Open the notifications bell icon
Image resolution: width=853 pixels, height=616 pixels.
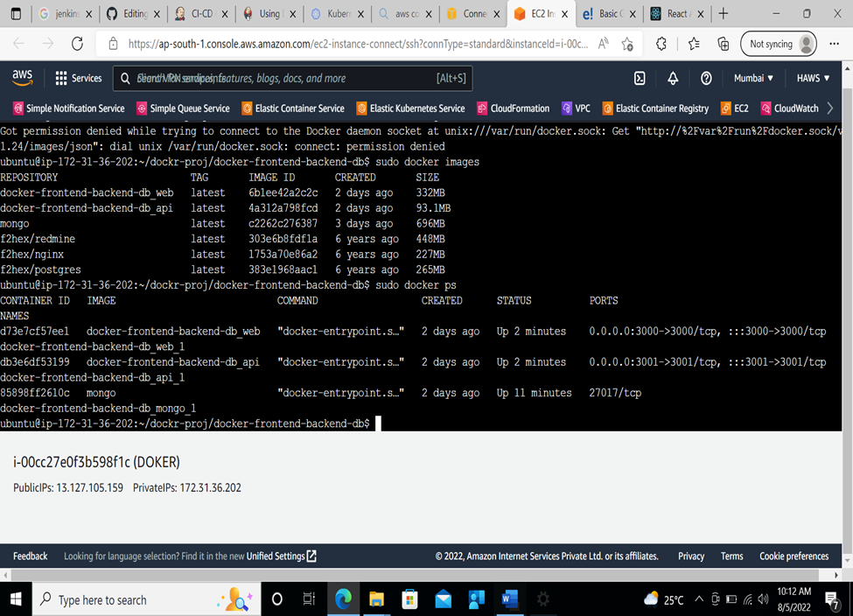tap(673, 78)
